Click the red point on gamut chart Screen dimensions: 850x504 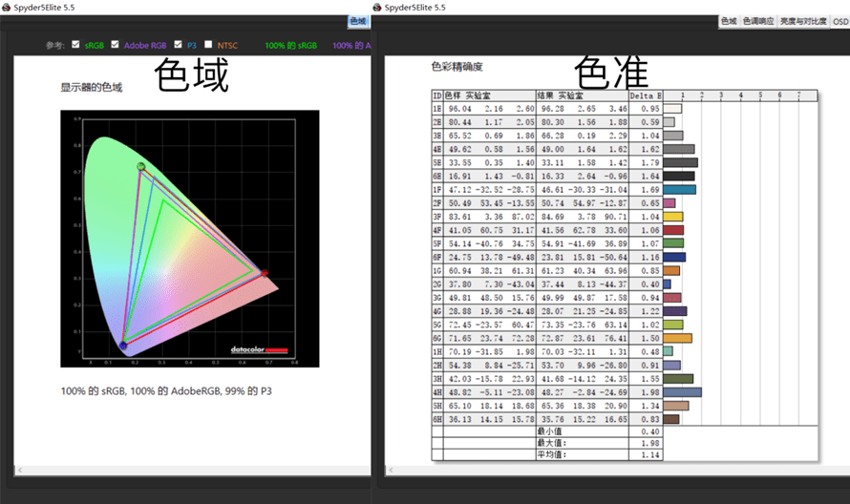point(266,273)
